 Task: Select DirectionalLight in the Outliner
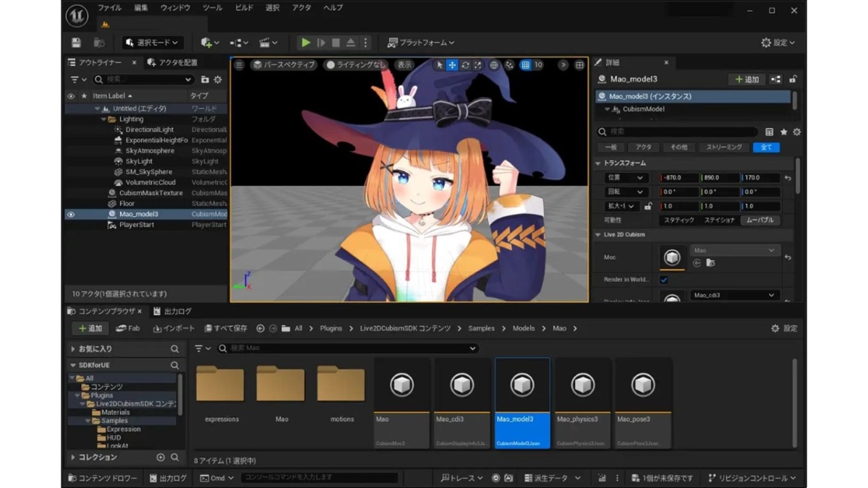(x=150, y=129)
